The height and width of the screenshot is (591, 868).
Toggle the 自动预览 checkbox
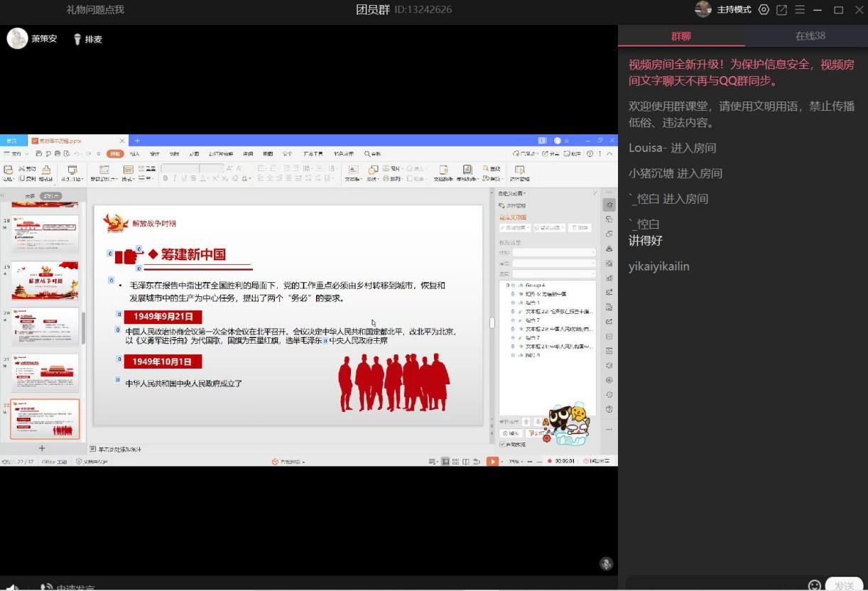pyautogui.click(x=502, y=444)
